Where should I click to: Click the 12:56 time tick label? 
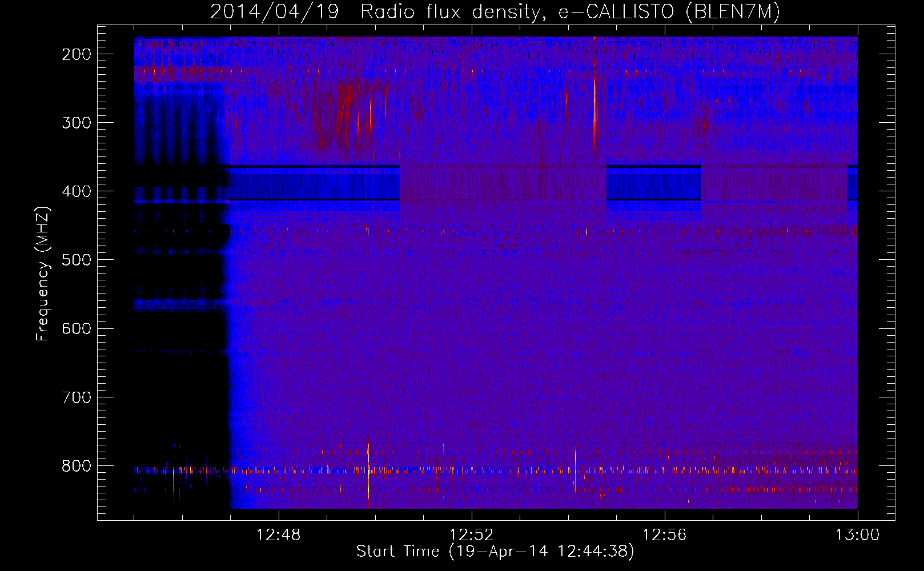click(664, 535)
